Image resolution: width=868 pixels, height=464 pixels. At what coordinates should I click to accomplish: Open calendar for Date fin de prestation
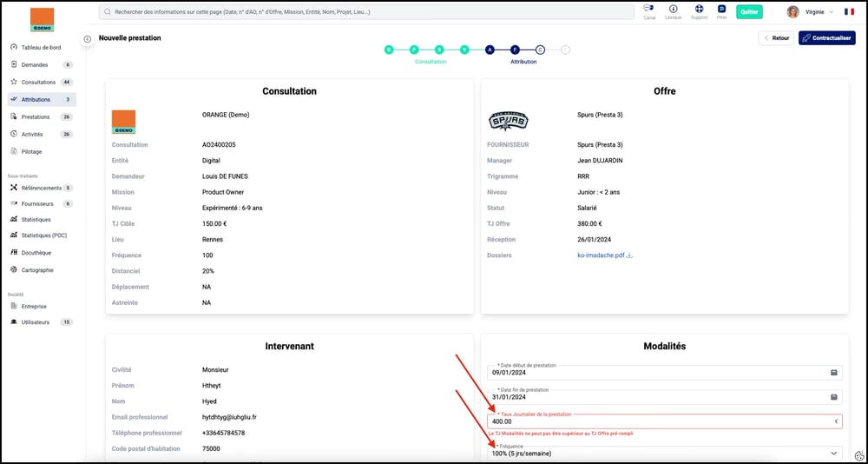[x=834, y=397]
